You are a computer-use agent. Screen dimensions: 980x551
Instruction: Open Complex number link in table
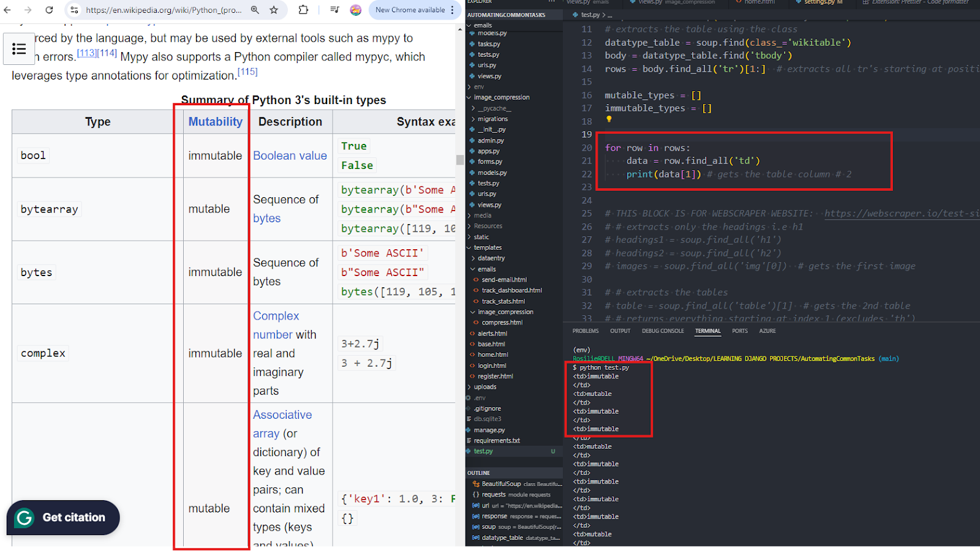coord(276,325)
